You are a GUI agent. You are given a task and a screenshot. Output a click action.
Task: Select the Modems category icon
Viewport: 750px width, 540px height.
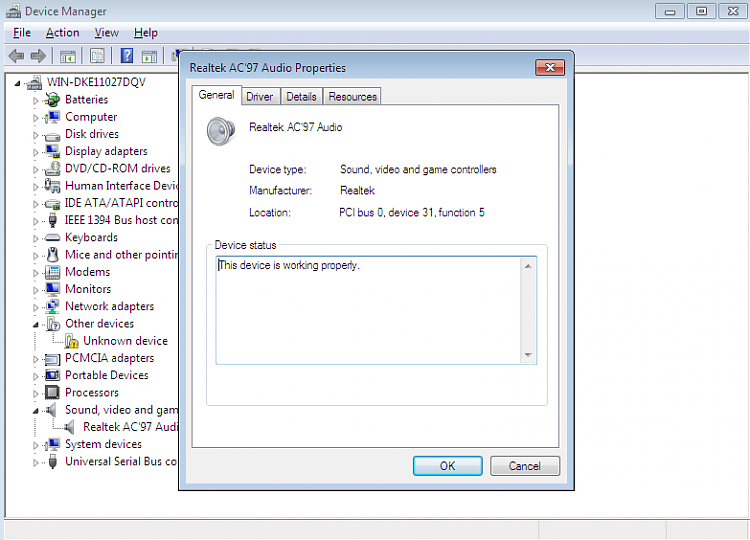pos(52,272)
